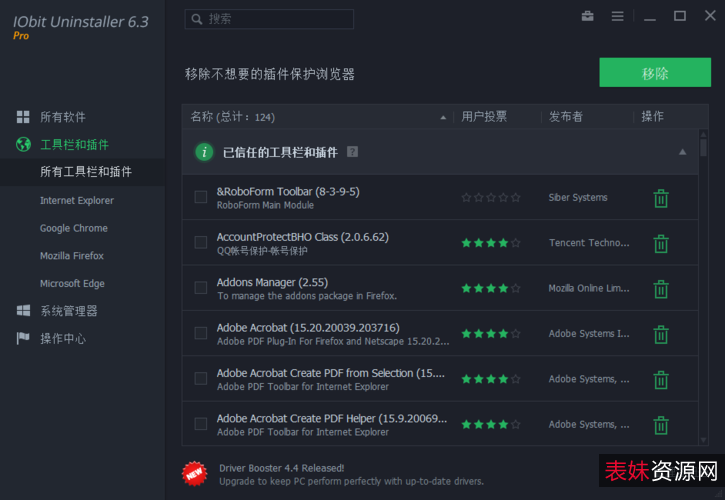Click the list scrollbar down arrow
This screenshot has width=725, height=500.
[703, 440]
